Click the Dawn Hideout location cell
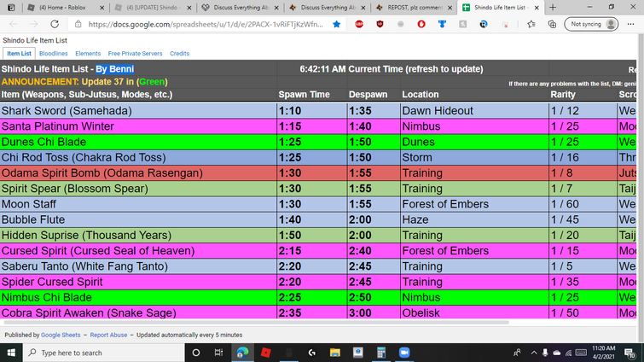This screenshot has height=362, width=644. pos(474,110)
